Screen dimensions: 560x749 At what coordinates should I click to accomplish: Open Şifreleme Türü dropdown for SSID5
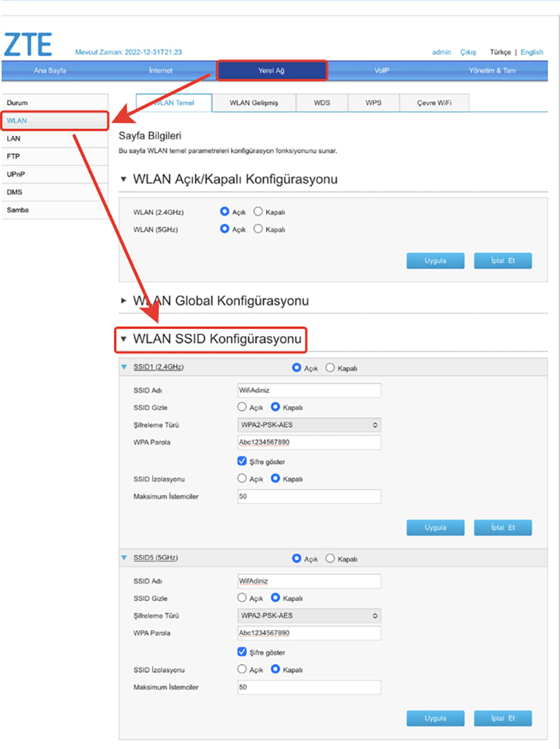click(x=309, y=616)
